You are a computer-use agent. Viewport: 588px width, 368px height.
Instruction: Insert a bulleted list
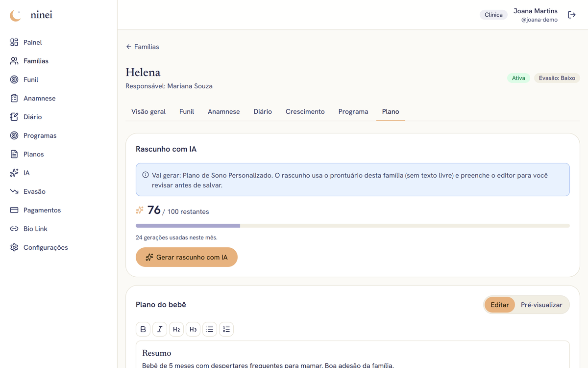point(210,329)
